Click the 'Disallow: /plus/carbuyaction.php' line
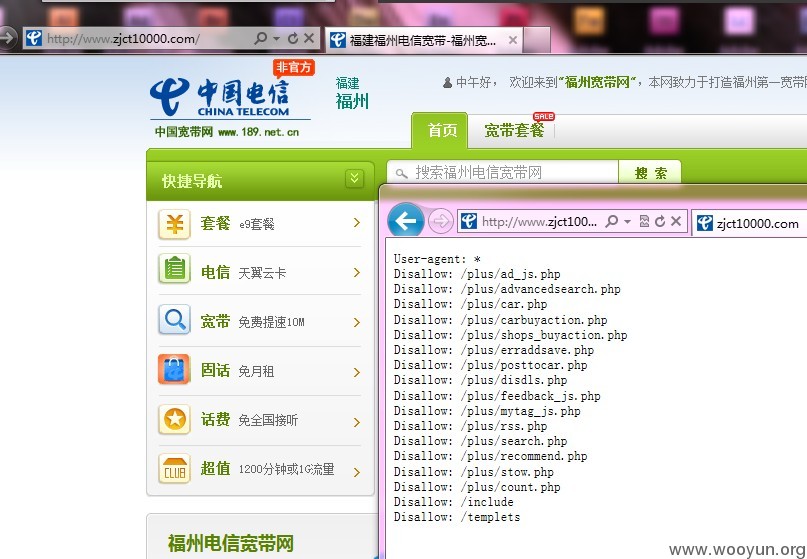The image size is (807, 559). coord(500,320)
